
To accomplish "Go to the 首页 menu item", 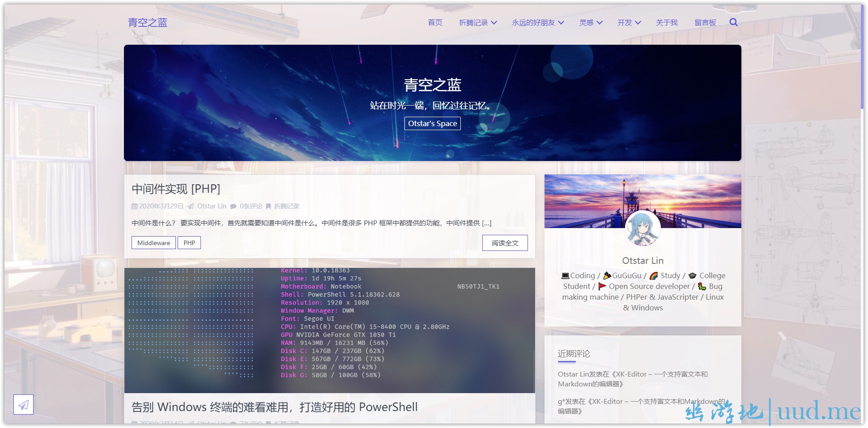I will coord(435,23).
